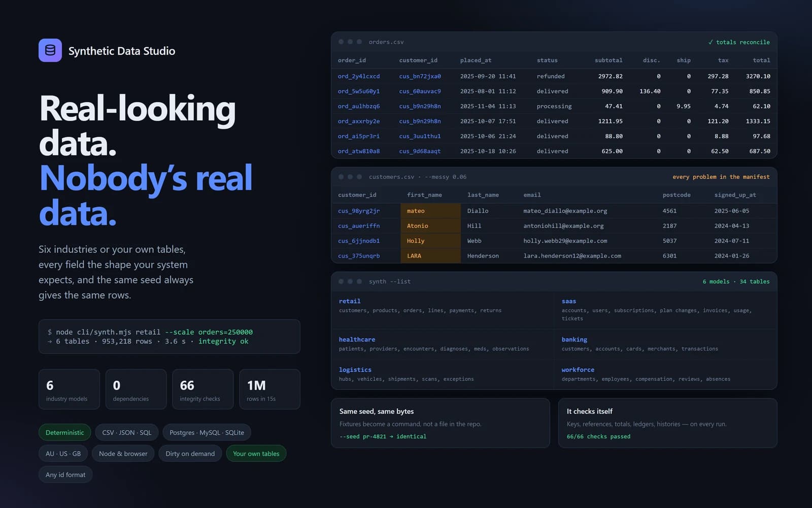Click order id ord_axxrby2e
The width and height of the screenshot is (812, 508).
[x=359, y=121]
